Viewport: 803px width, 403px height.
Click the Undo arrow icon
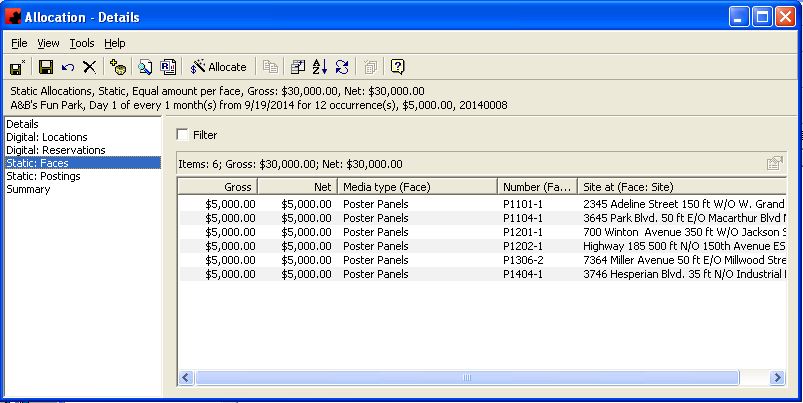point(67,67)
